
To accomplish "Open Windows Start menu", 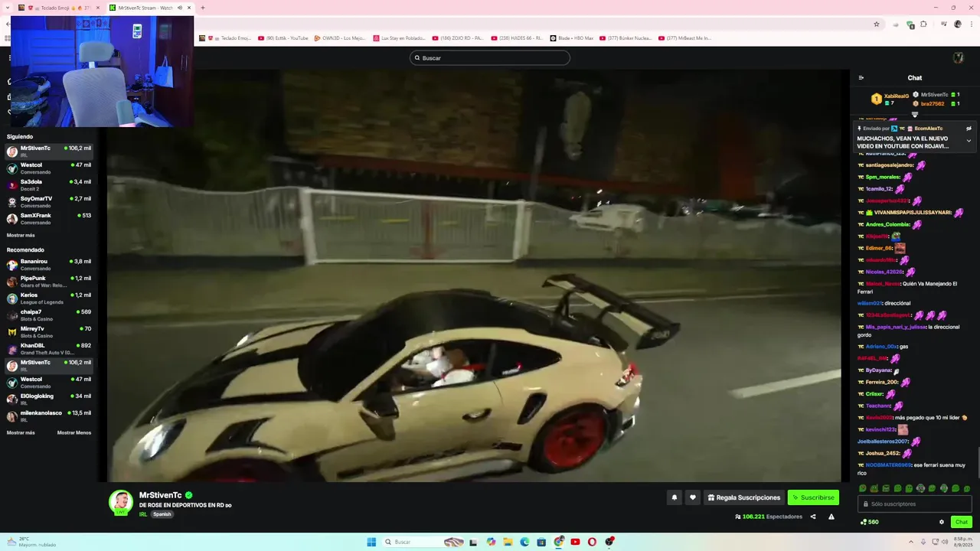I will [x=371, y=542].
